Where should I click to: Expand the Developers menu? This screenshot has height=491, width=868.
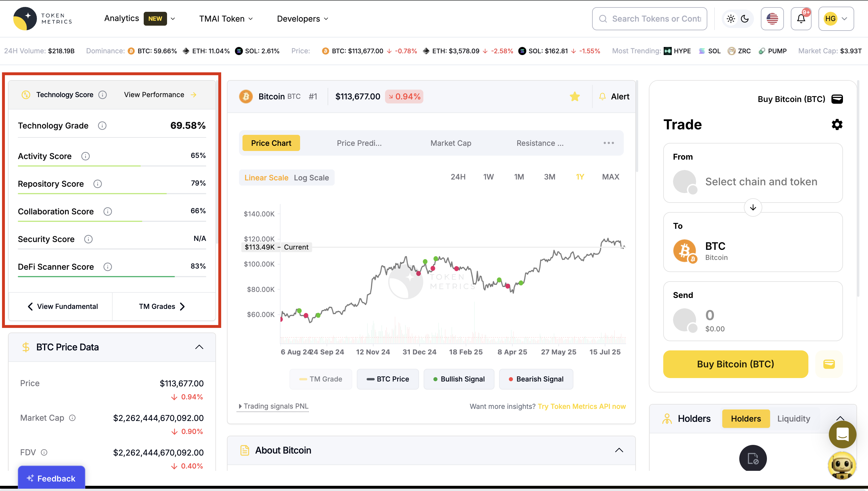302,19
